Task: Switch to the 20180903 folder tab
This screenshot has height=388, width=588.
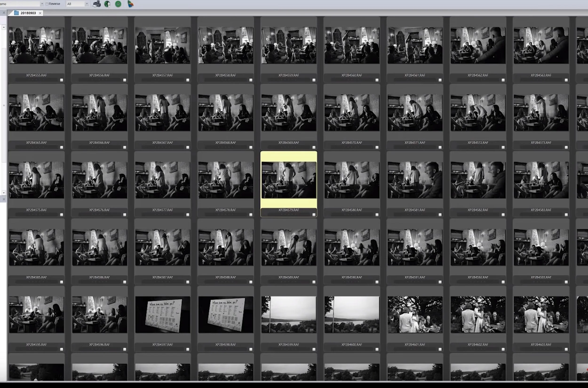Action: 28,13
